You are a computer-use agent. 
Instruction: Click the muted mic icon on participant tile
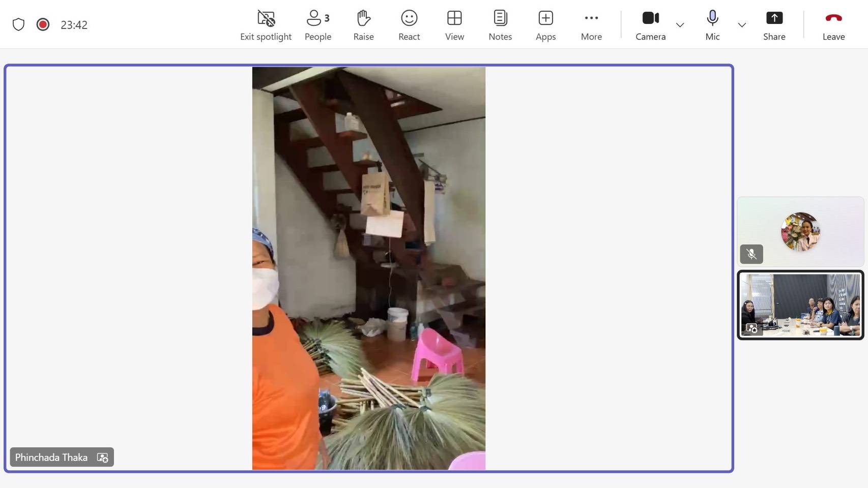[751, 254]
